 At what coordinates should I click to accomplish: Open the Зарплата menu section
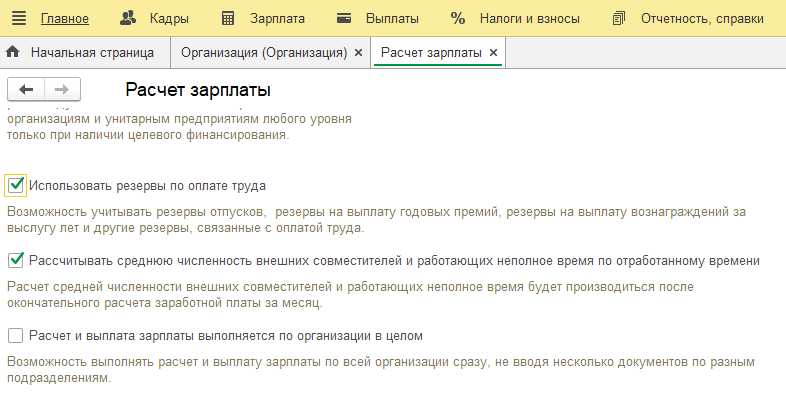pyautogui.click(x=277, y=19)
